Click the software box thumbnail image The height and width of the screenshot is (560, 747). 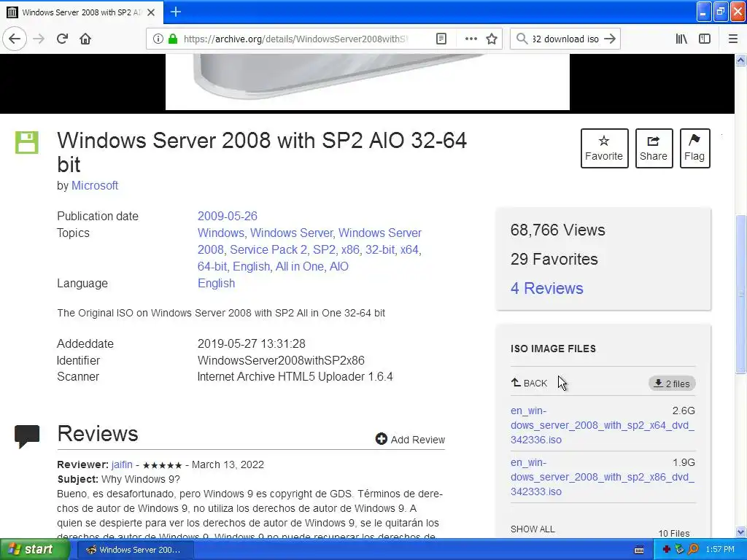368,82
